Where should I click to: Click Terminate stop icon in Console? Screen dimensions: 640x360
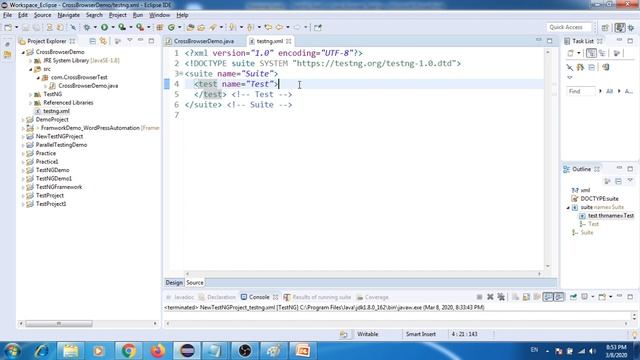(479, 297)
